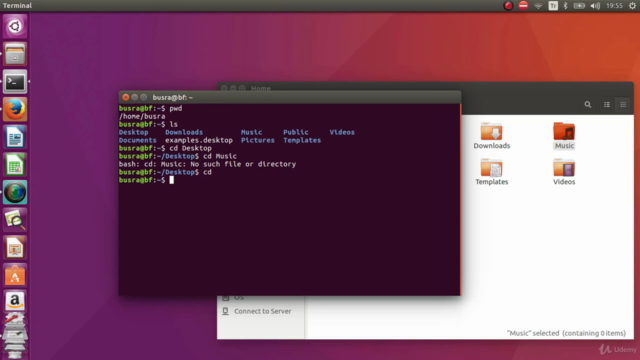
Task: Click the 'No such file or directory' error line
Action: point(207,164)
